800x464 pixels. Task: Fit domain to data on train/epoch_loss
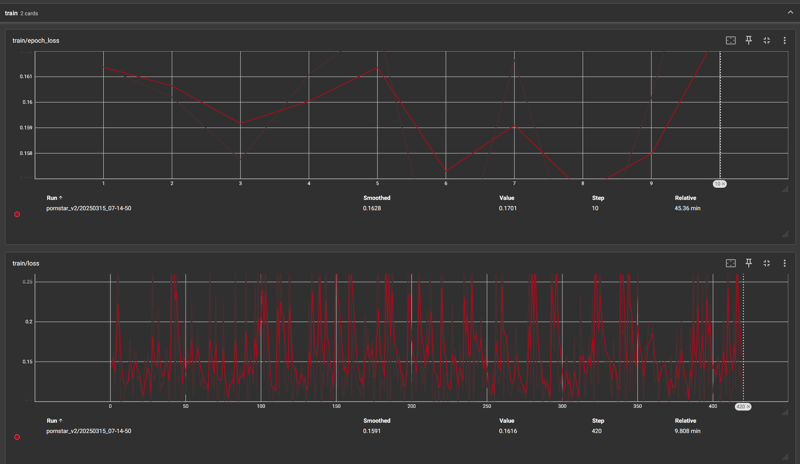pos(731,40)
